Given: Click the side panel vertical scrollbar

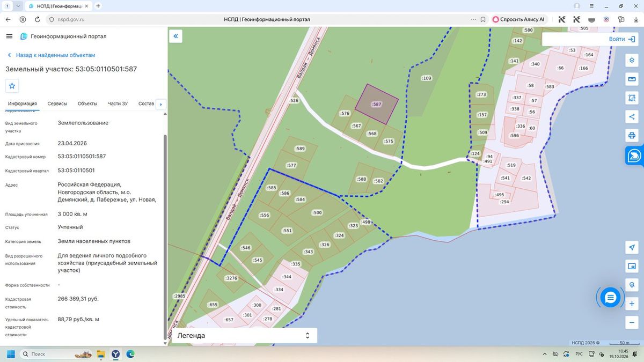Looking at the screenshot, I should (x=165, y=236).
